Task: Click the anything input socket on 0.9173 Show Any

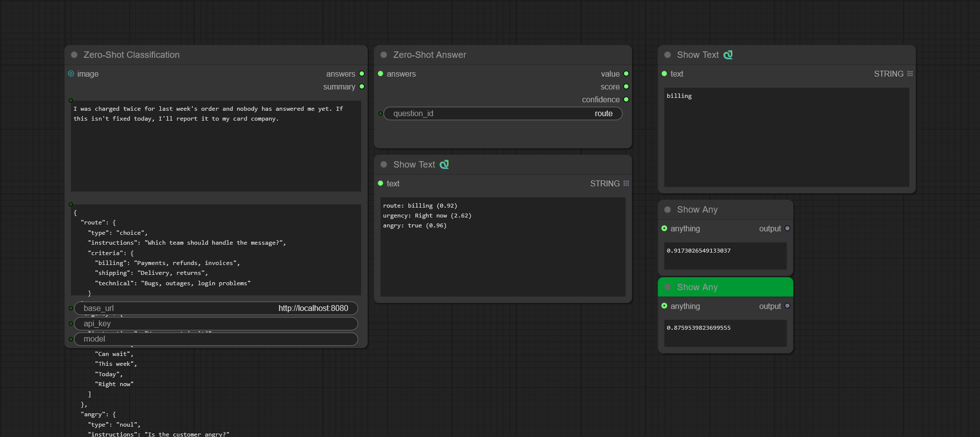Action: pos(665,228)
